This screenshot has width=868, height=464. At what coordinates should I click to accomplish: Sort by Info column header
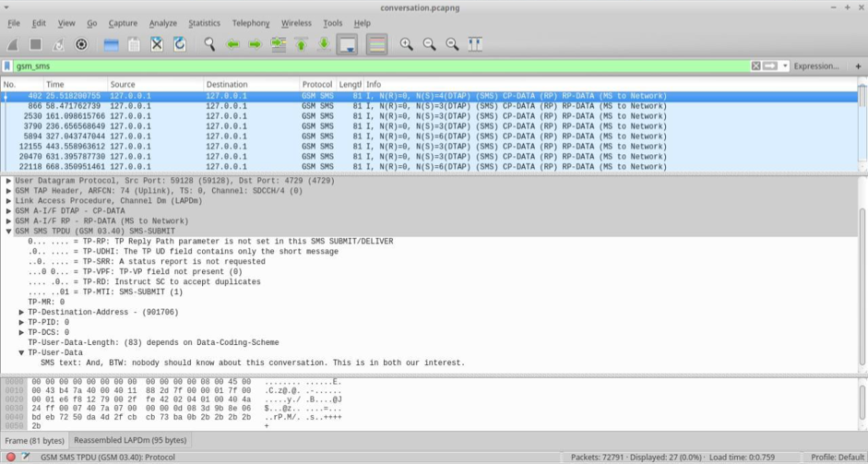click(611, 84)
